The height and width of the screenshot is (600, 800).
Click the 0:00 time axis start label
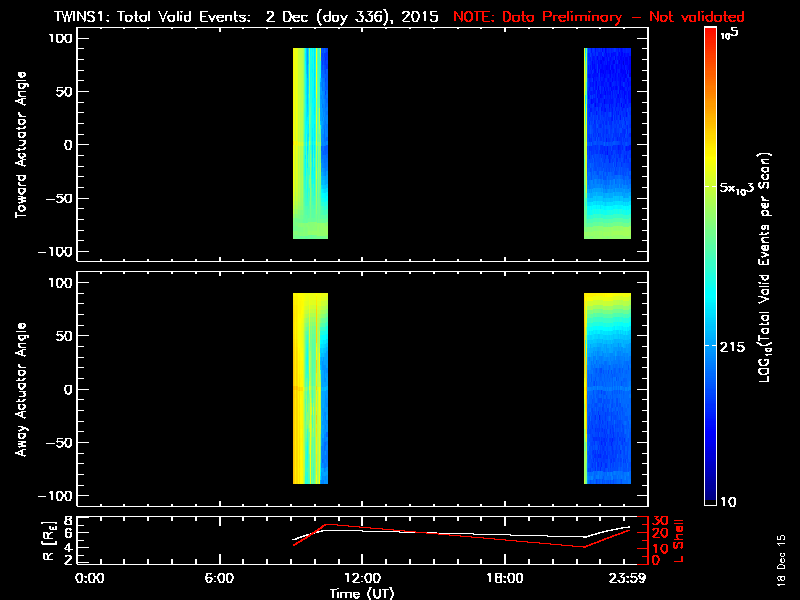(89, 577)
